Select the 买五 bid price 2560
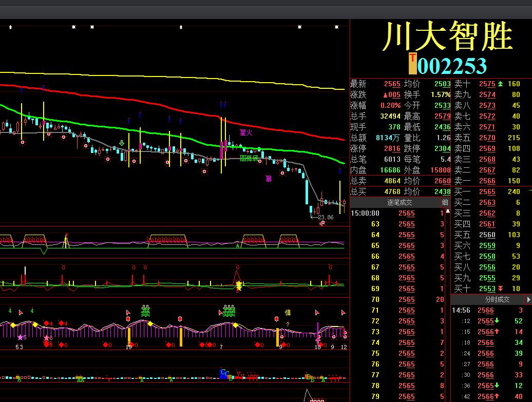Screen dimensions: 532x402 click(487, 235)
